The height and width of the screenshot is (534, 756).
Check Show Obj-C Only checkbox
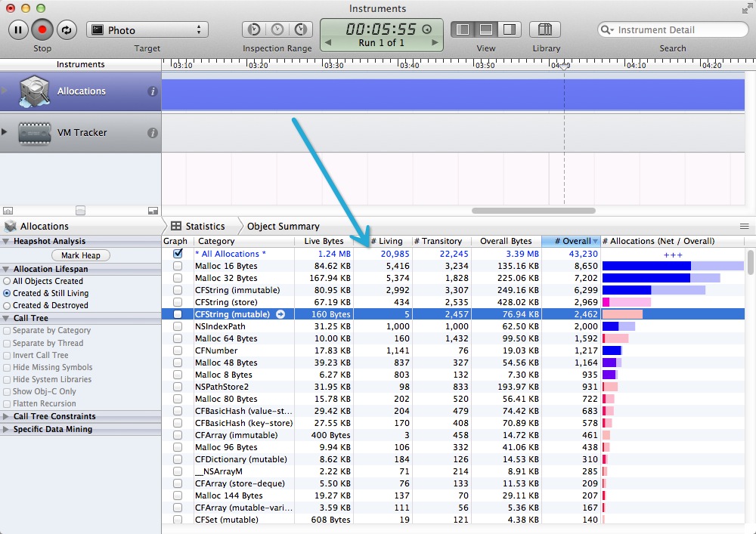[7, 391]
